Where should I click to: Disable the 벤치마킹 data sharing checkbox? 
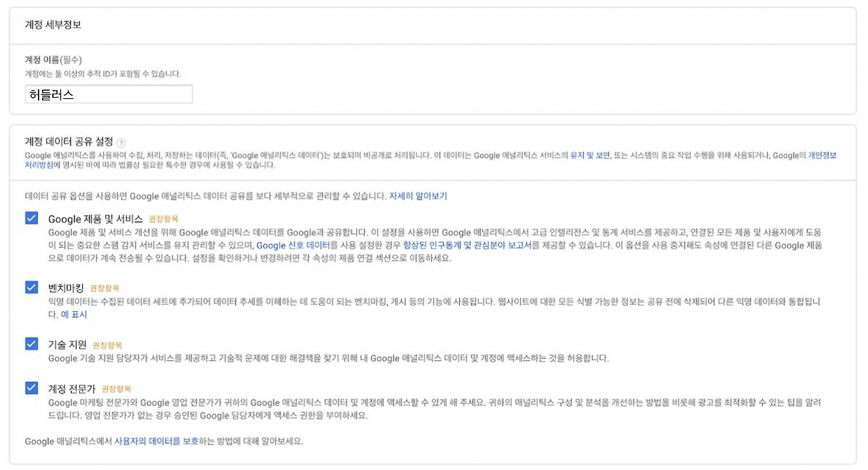click(x=31, y=287)
